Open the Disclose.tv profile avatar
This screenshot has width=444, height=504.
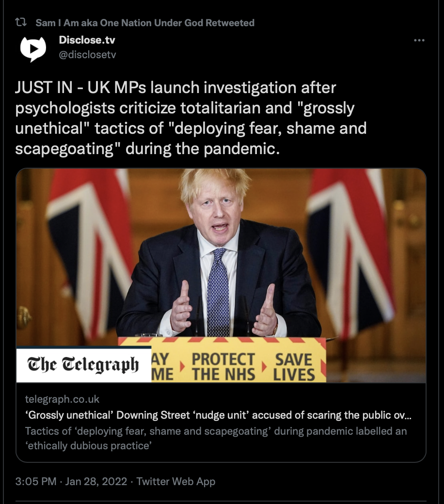(x=33, y=48)
